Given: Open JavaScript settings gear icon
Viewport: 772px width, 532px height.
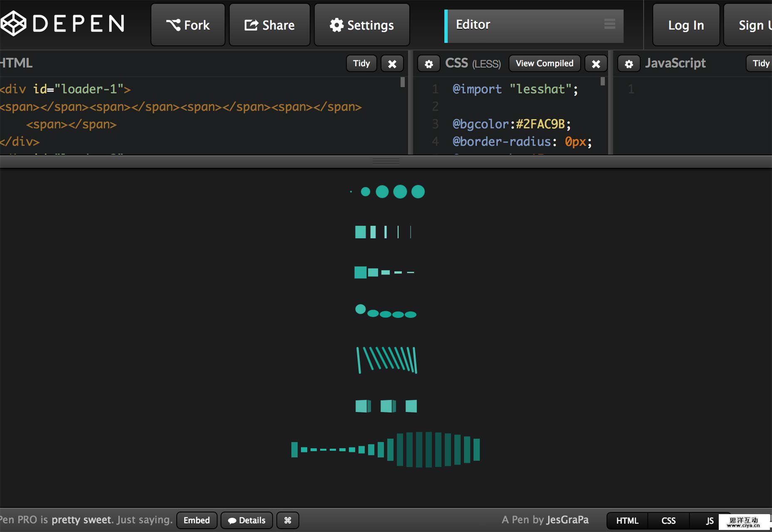Looking at the screenshot, I should tap(628, 64).
